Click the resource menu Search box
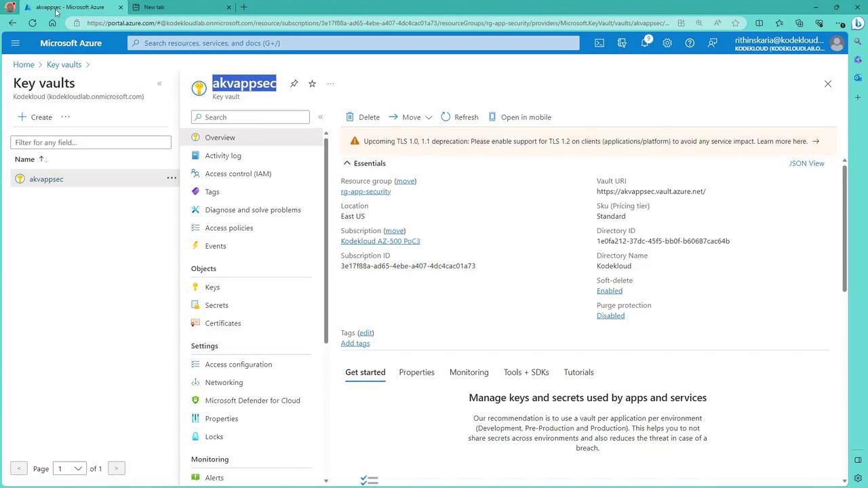The height and width of the screenshot is (488, 868). point(250,117)
